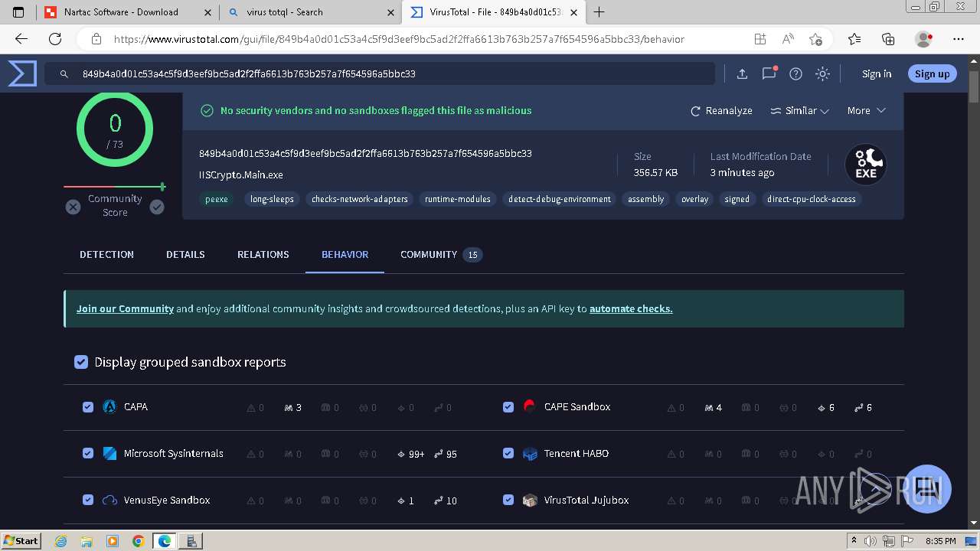The height and width of the screenshot is (551, 980).
Task: Uncheck the CAPE Sandbox checkbox
Action: (508, 407)
